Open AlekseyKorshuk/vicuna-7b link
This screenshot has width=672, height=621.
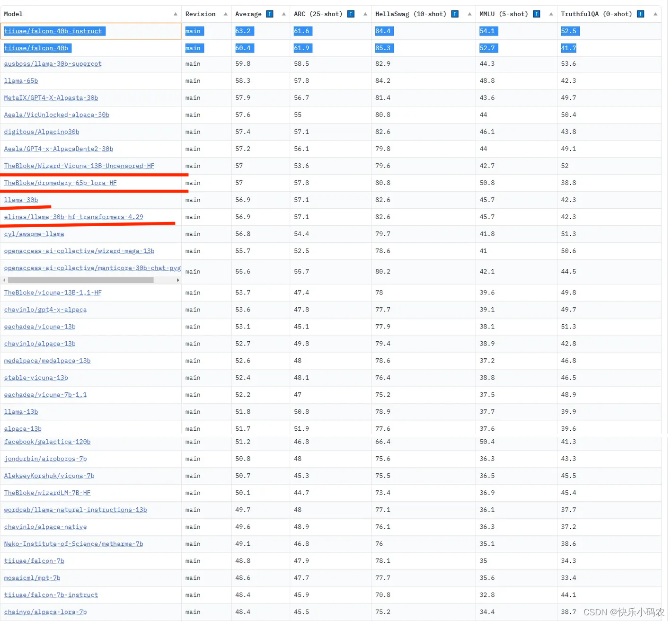49,476
